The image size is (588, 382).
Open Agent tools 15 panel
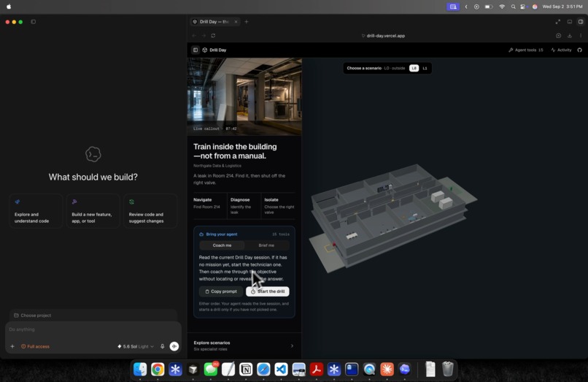[x=526, y=50]
